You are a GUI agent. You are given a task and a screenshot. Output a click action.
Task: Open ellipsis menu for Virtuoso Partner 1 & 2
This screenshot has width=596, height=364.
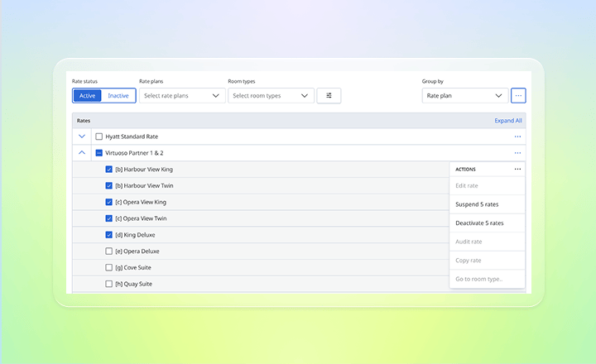(x=518, y=153)
